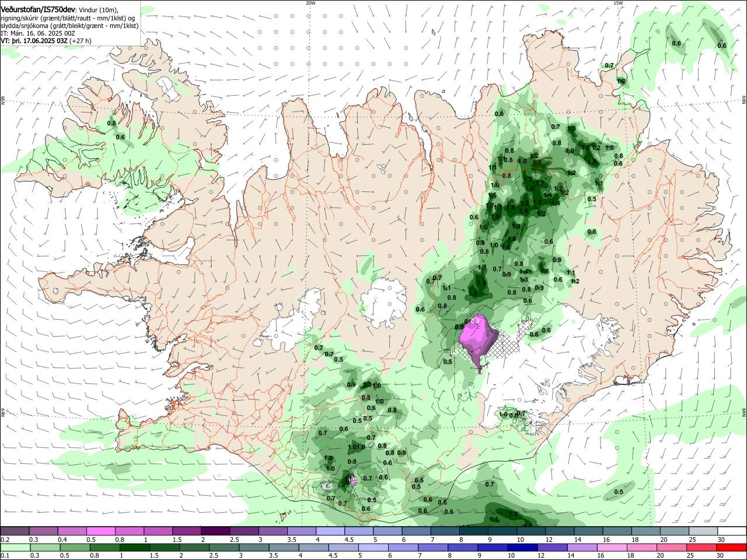Click the 15W longitude label
This screenshot has height=560, width=747.
coord(618,3)
